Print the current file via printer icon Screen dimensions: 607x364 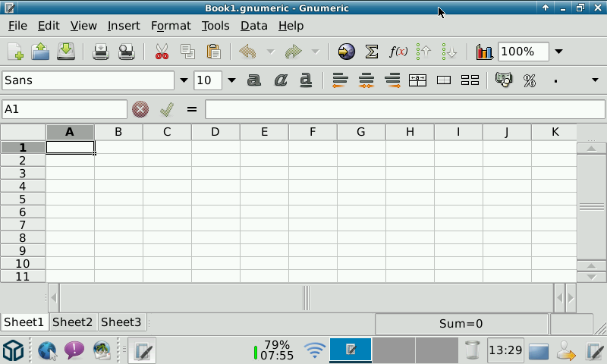tap(101, 52)
